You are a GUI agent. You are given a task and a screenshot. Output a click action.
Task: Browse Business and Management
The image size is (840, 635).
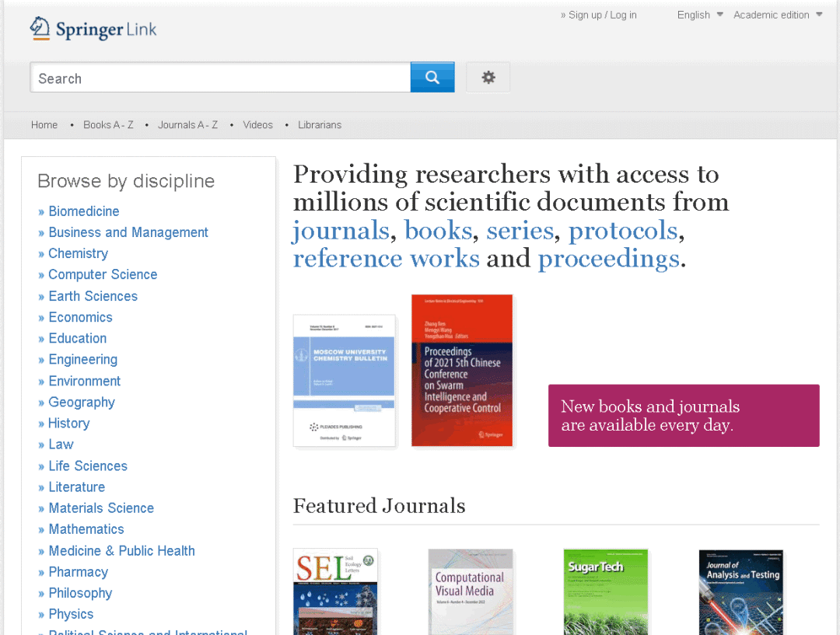[128, 232]
